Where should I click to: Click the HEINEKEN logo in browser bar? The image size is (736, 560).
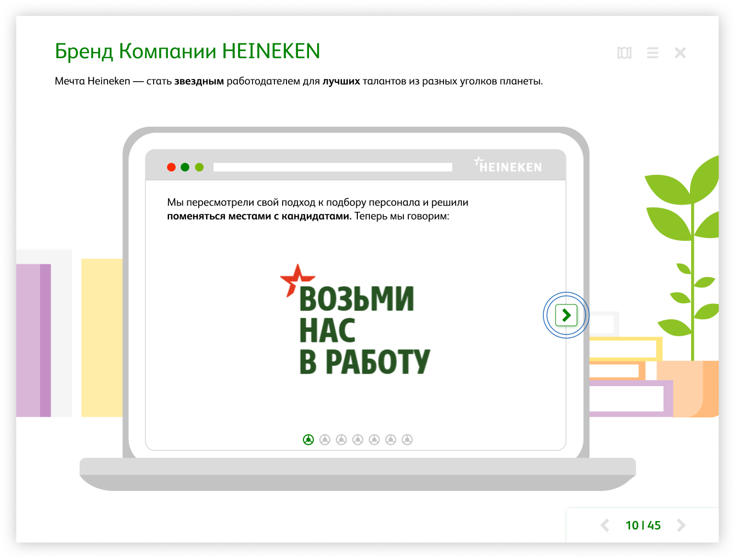(x=508, y=165)
